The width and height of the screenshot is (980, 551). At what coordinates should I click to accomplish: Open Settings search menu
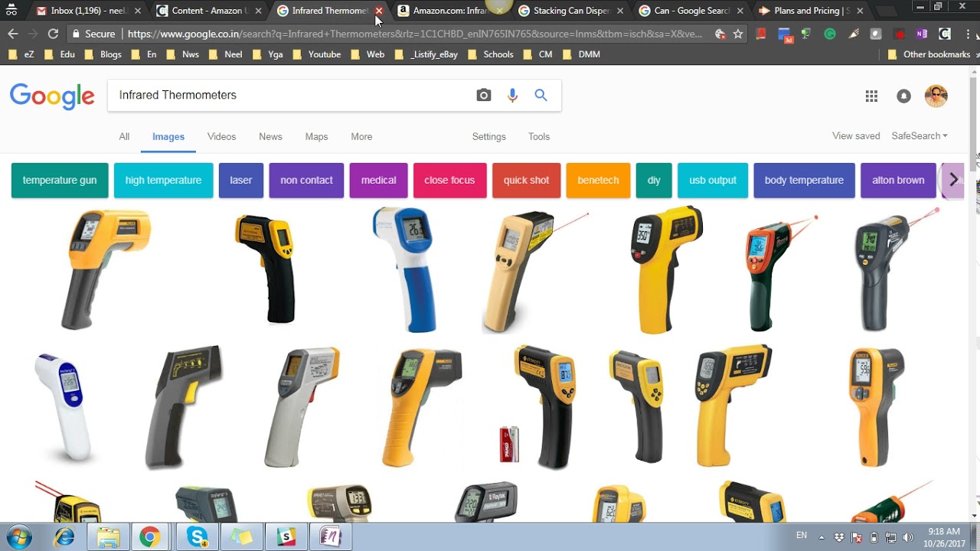tap(488, 136)
